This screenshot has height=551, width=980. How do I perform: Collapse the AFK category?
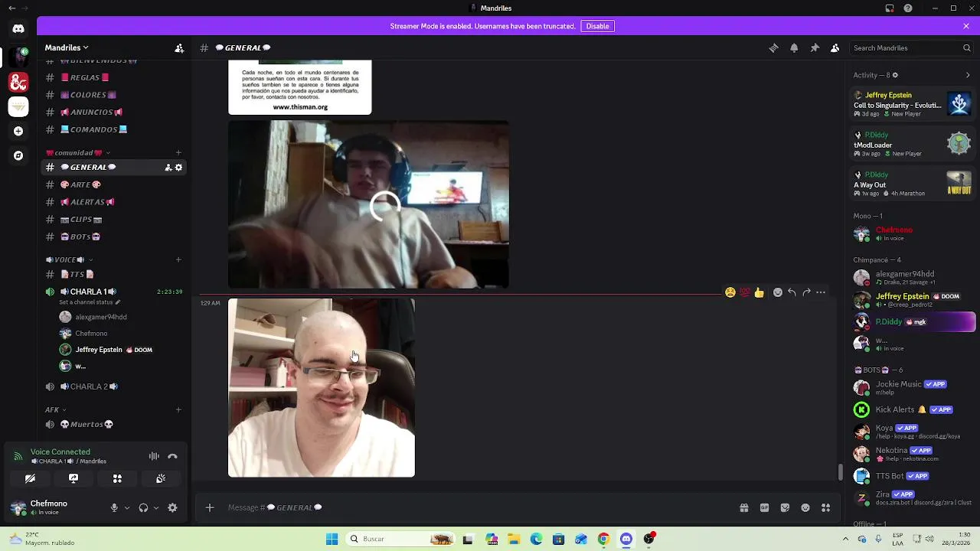click(55, 409)
